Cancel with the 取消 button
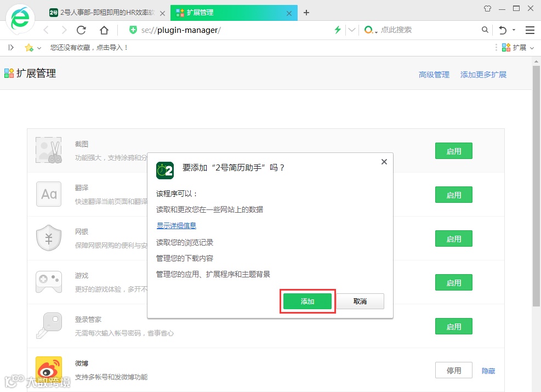The width and height of the screenshot is (541, 392). pos(360,301)
